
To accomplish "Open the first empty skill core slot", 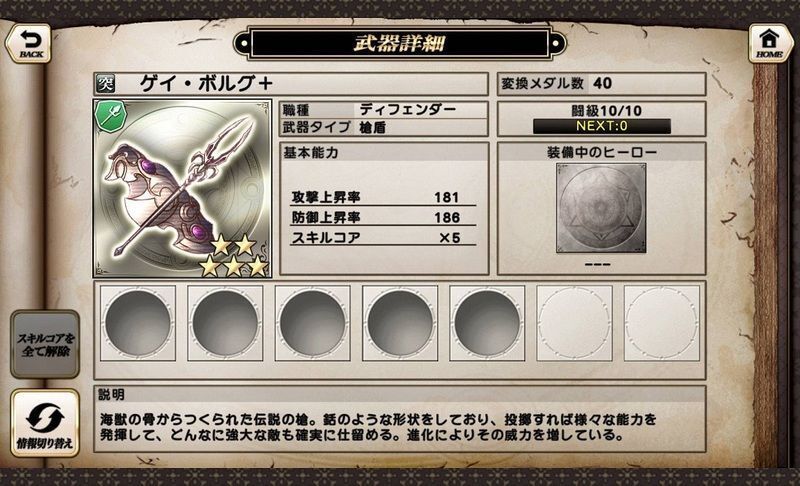I will point(138,323).
